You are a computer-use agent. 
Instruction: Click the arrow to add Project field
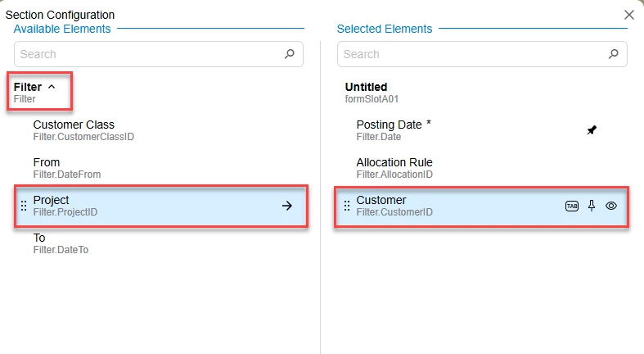pos(287,206)
